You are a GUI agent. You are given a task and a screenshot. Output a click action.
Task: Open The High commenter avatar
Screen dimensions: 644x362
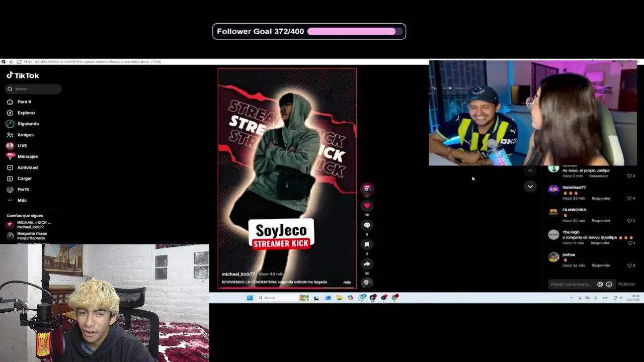point(553,235)
